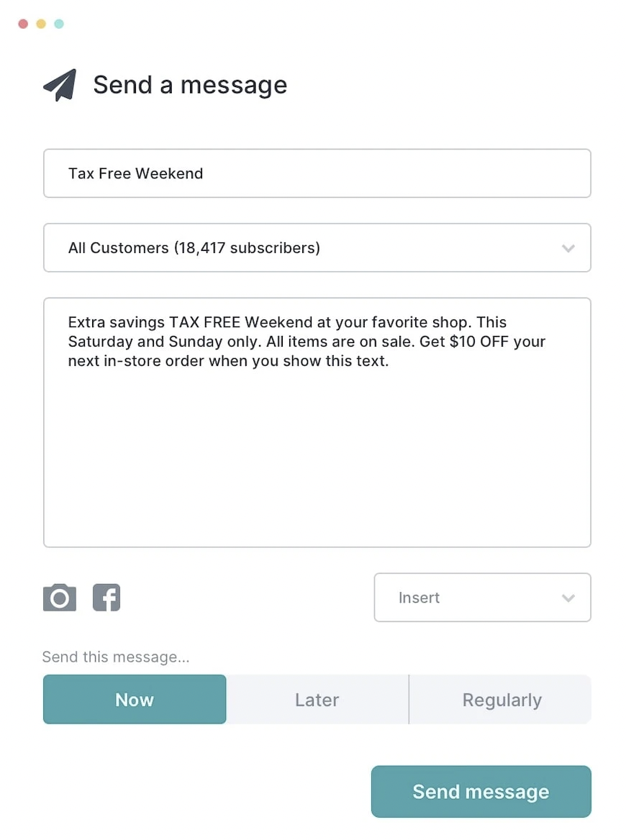Click the Send message button
The height and width of the screenshot is (840, 626).
[481, 791]
